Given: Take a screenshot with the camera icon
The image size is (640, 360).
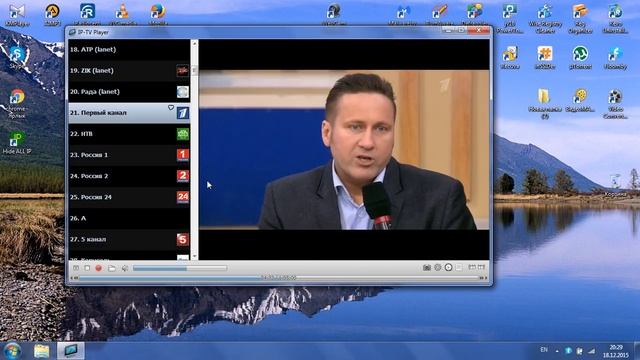Looking at the screenshot, I should pyautogui.click(x=427, y=267).
